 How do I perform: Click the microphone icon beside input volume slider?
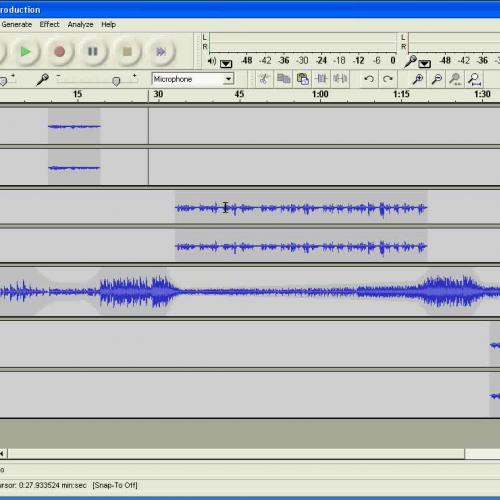[42, 79]
